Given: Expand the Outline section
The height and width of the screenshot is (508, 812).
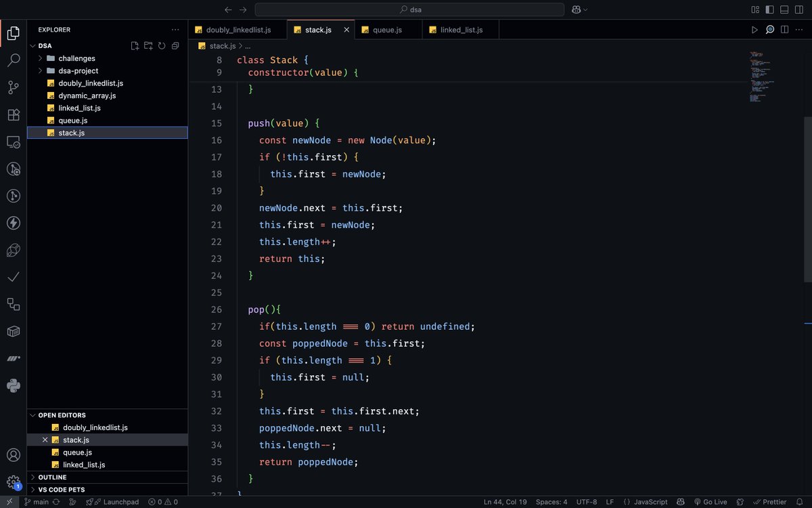Looking at the screenshot, I should point(108,478).
